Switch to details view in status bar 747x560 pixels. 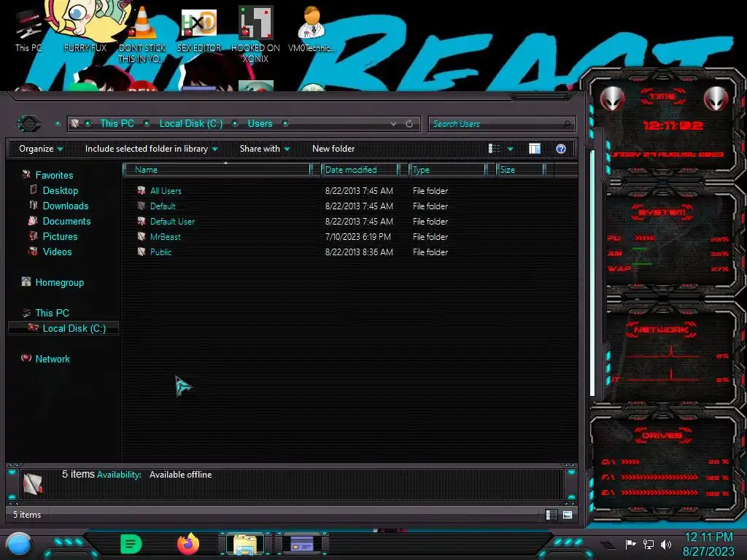coord(551,515)
